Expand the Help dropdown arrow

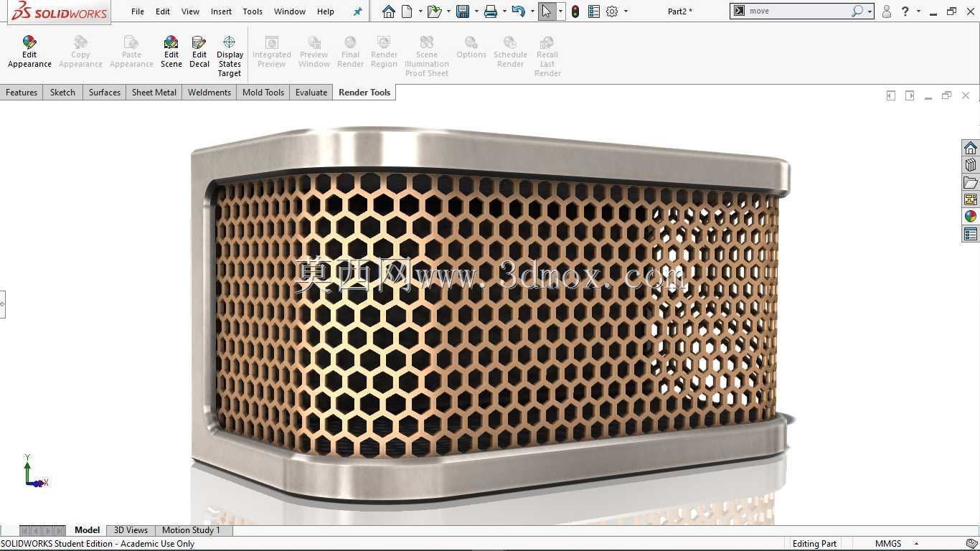coord(918,11)
